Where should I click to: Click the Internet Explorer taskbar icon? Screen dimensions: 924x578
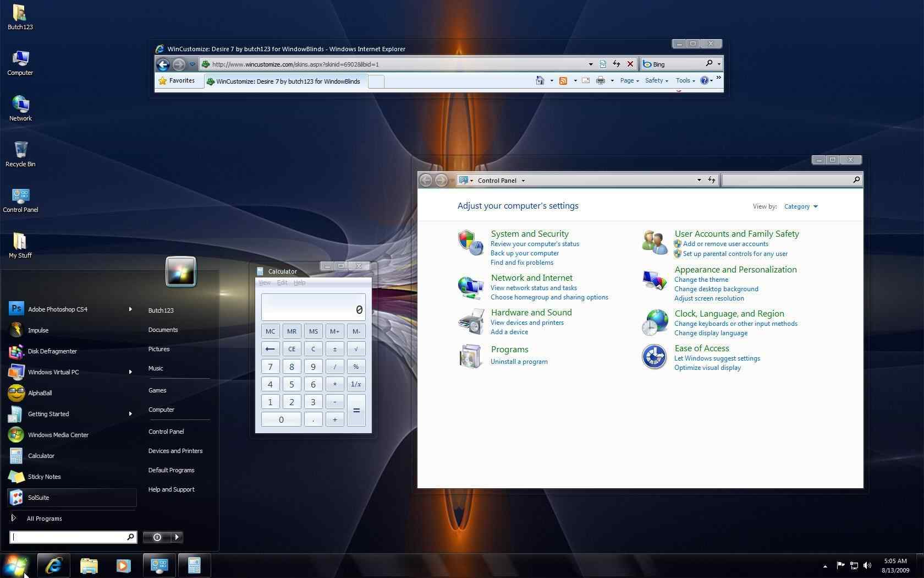[53, 565]
